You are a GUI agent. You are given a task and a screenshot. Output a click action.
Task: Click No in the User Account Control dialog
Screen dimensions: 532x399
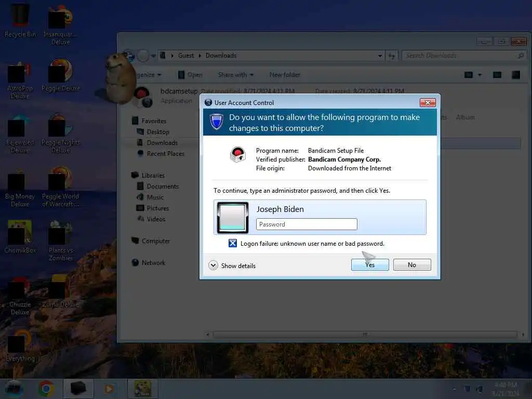pos(412,264)
